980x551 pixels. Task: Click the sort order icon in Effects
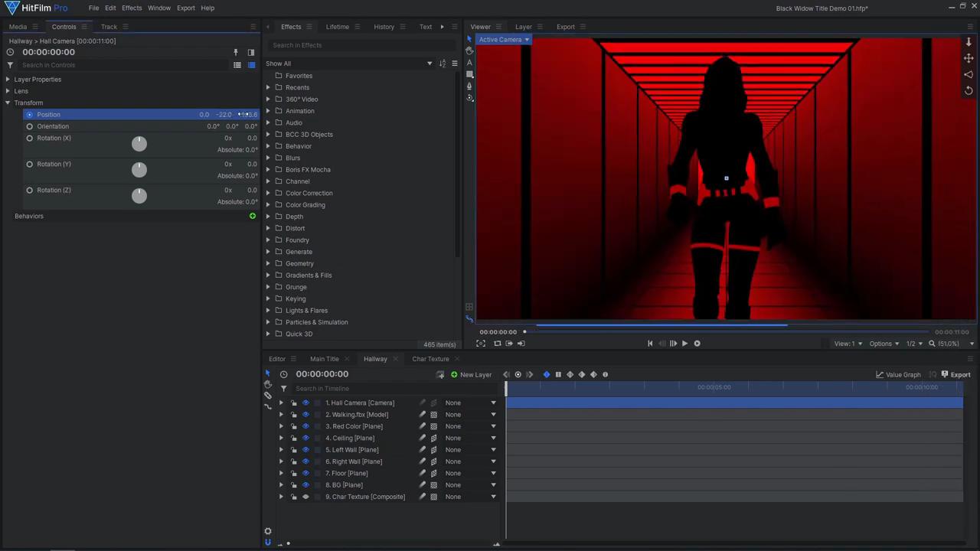443,64
